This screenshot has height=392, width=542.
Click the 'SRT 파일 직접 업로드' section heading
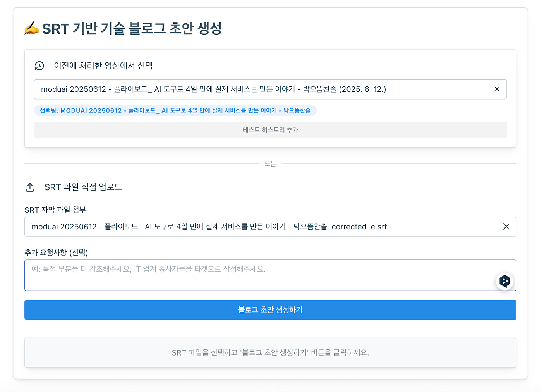click(83, 187)
